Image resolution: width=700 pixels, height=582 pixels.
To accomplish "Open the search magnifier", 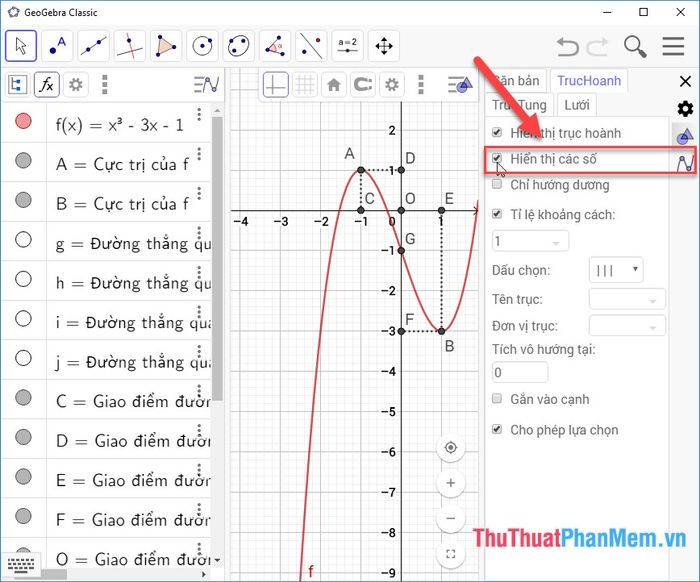I will coord(635,46).
